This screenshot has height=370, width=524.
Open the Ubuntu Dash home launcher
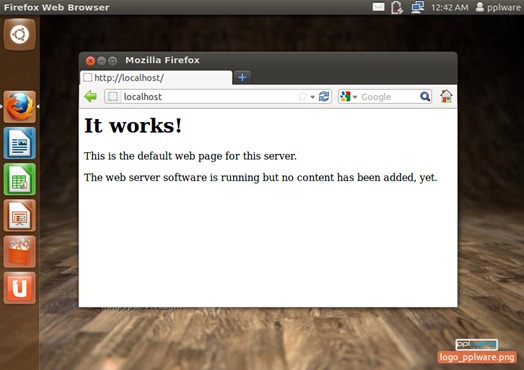coord(19,34)
